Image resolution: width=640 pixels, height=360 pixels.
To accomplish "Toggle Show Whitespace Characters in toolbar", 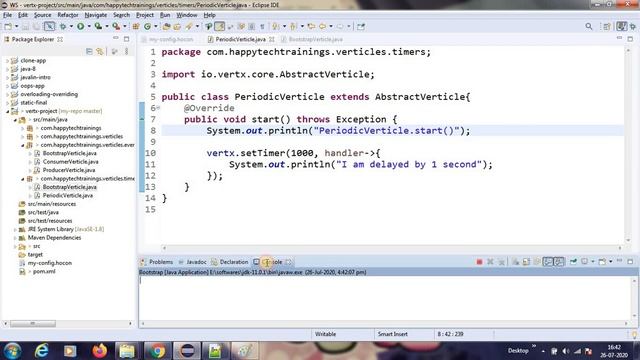I will coord(262,27).
